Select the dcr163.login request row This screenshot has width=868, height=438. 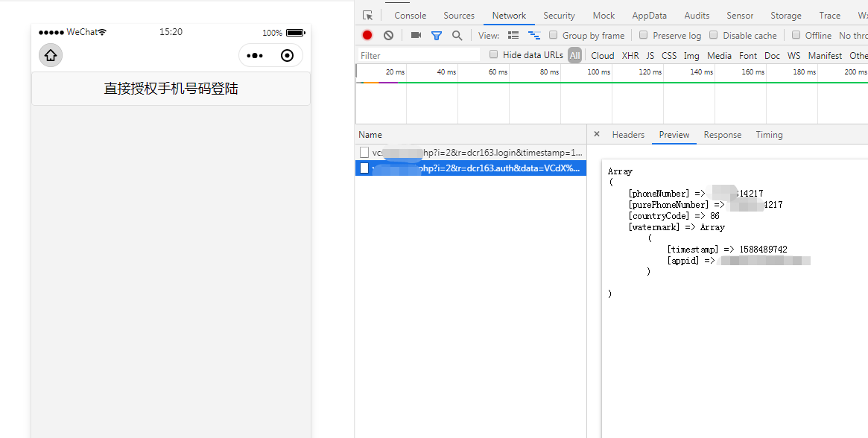[x=471, y=152]
